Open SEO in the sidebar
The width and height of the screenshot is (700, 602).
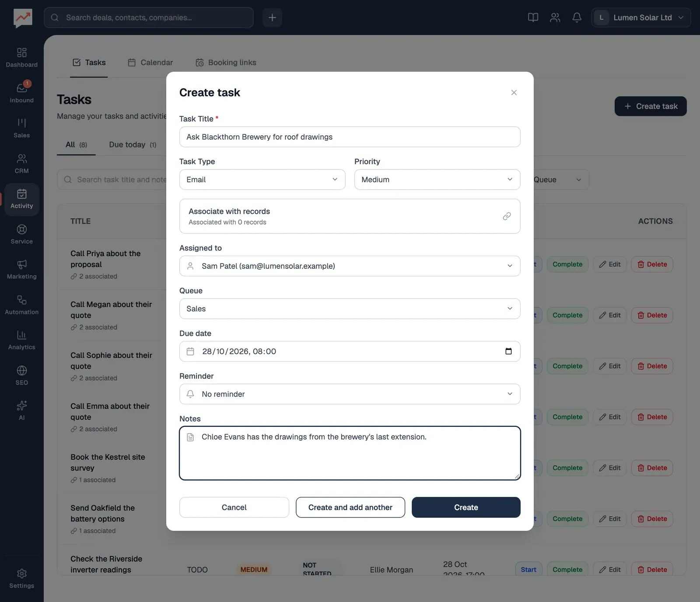(x=21, y=375)
